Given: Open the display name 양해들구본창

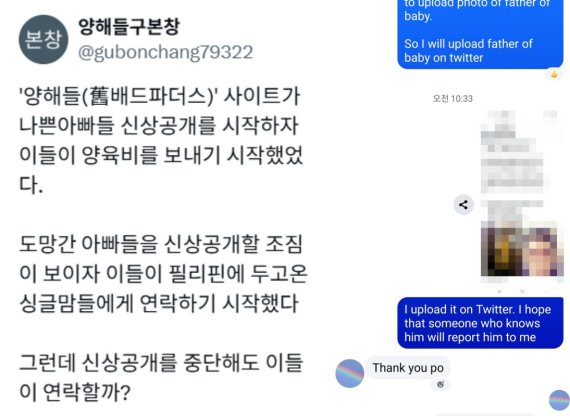Looking at the screenshot, I should click(129, 27).
